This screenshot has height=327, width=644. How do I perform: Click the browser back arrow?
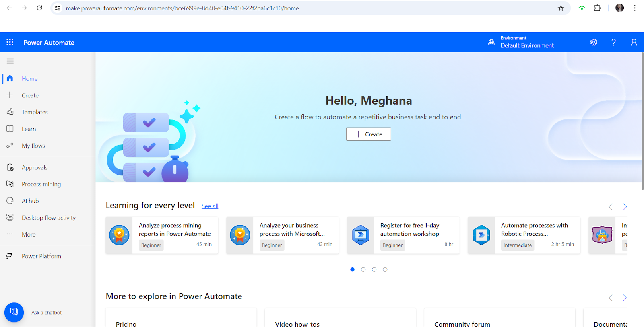point(9,8)
